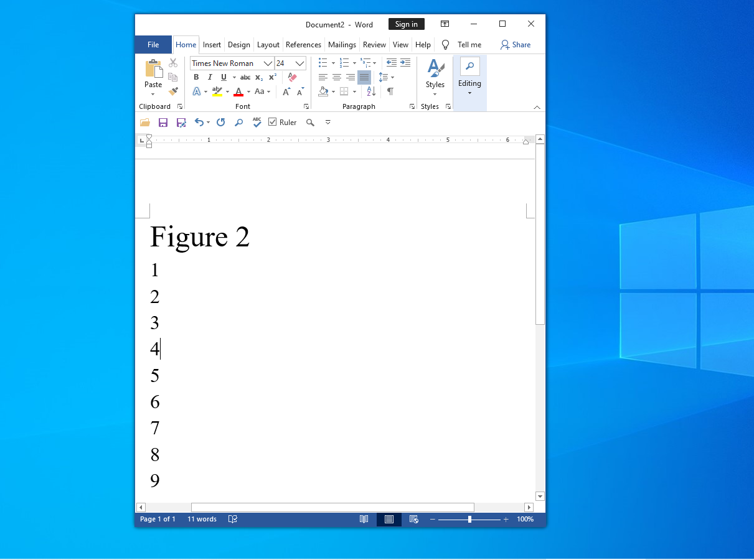The image size is (754, 560).
Task: Expand the multilevel list dropdown arrow
Action: coord(375,63)
